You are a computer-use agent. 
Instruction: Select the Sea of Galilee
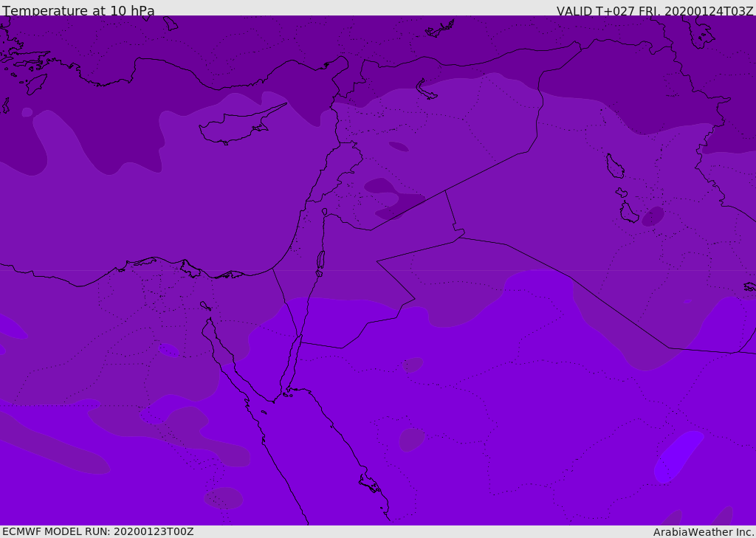tap(324, 212)
